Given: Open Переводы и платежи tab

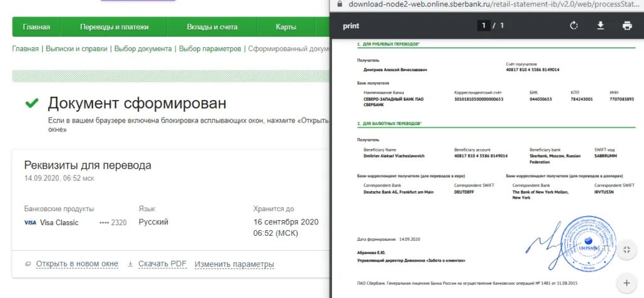Looking at the screenshot, I should [x=114, y=27].
